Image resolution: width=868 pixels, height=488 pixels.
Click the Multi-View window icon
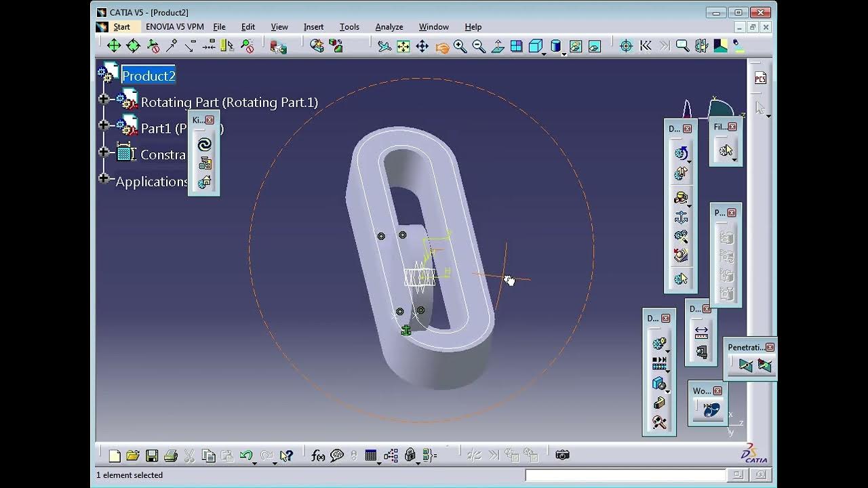pos(516,46)
